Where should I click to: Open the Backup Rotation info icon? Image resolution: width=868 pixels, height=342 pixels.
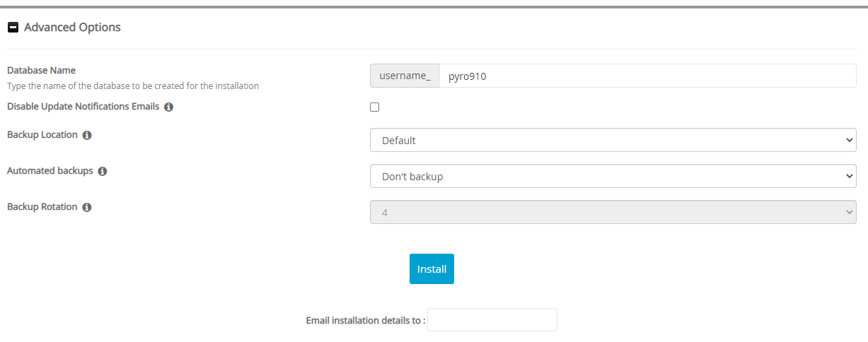click(x=87, y=208)
